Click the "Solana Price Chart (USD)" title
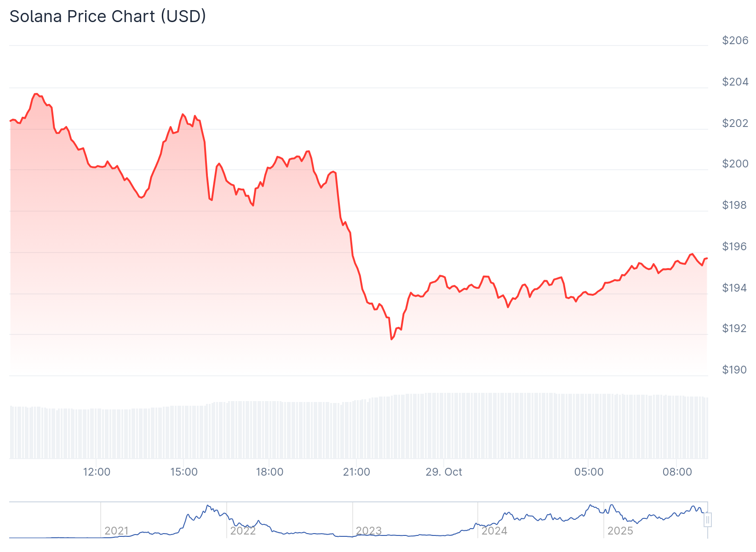 pos(108,17)
